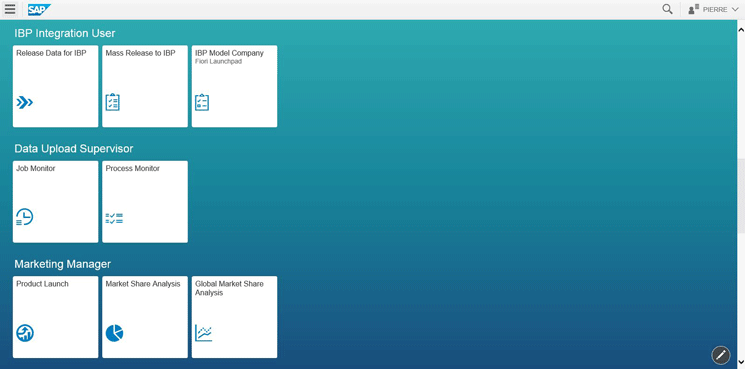
Task: Click the Process Monitor checklist icon
Action: click(114, 218)
